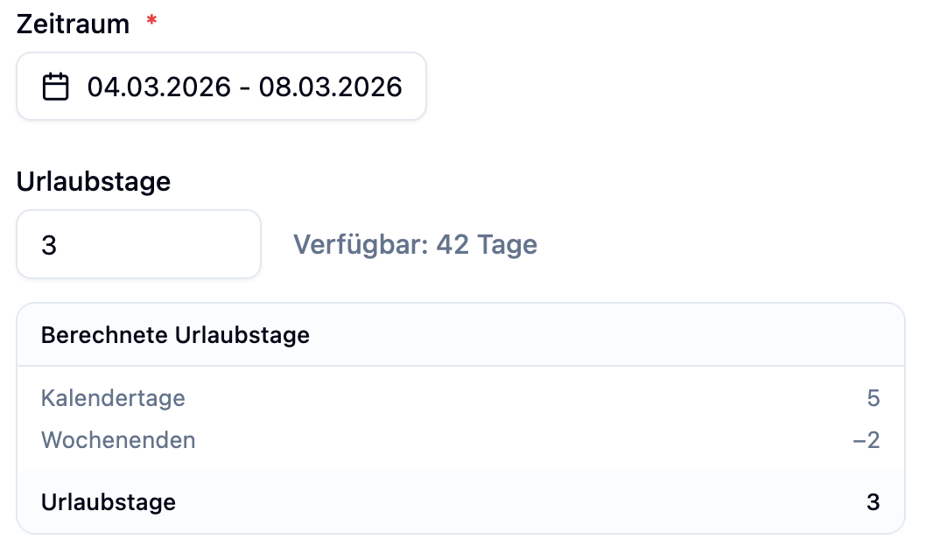Click the start date 04.03.2026

point(159,87)
